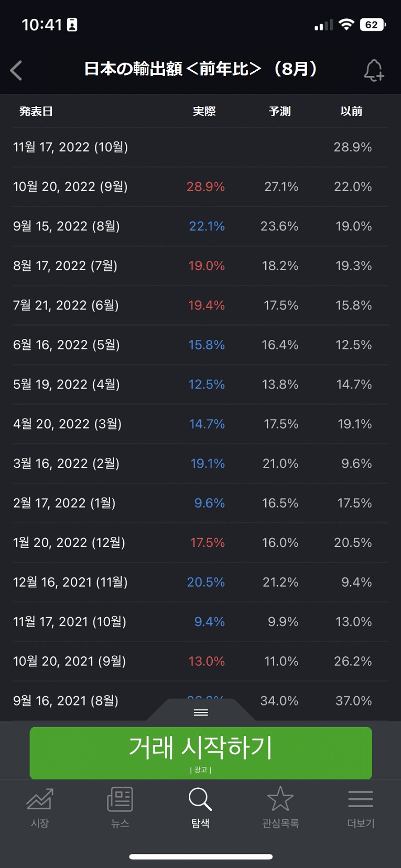Viewport: 401px width, 868px height.
Task: Tap the add alert bell icon
Action: pyautogui.click(x=374, y=70)
